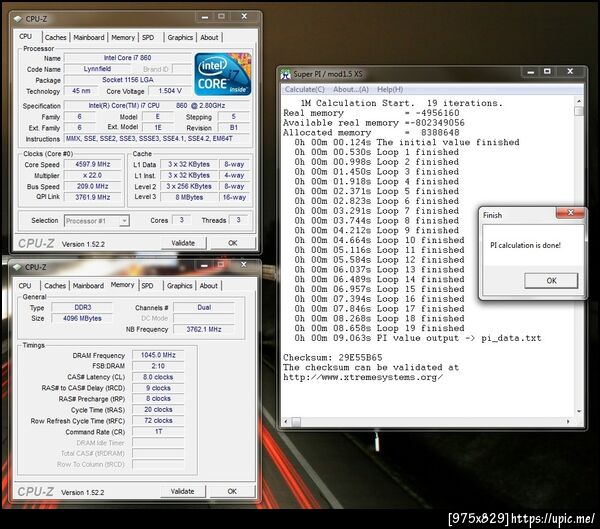
Task: Maximize the Super PI window
Action: (547, 72)
